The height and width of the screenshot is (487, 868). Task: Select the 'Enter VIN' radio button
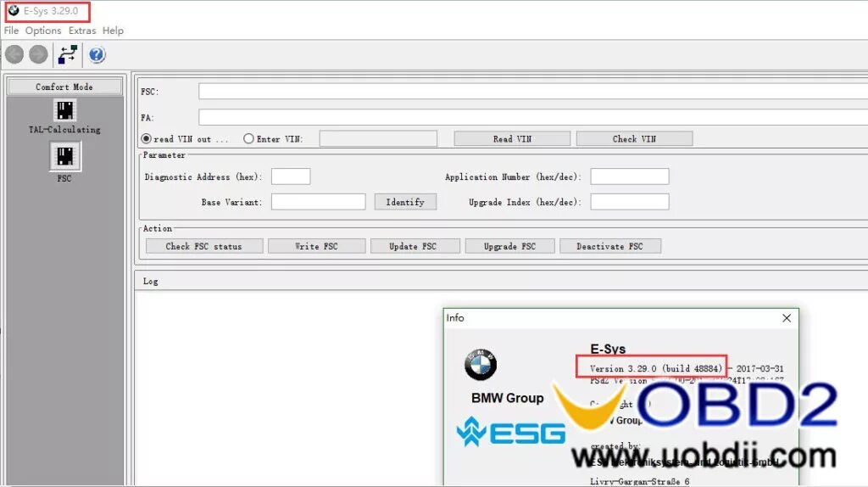coord(248,138)
